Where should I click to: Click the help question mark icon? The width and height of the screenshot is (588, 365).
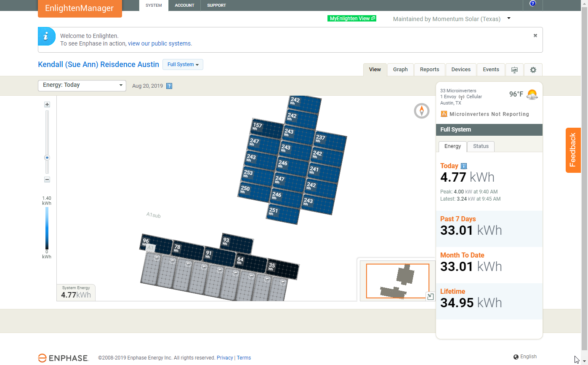532,4
